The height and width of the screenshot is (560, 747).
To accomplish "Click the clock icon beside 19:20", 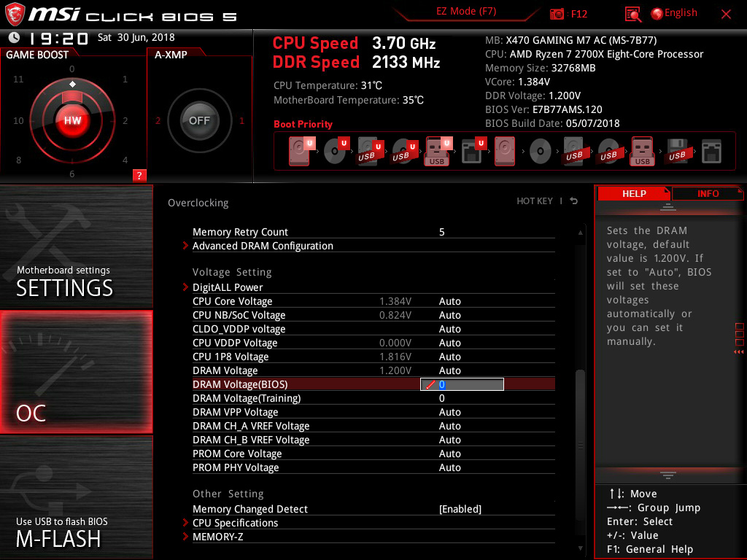I will 15,37.
